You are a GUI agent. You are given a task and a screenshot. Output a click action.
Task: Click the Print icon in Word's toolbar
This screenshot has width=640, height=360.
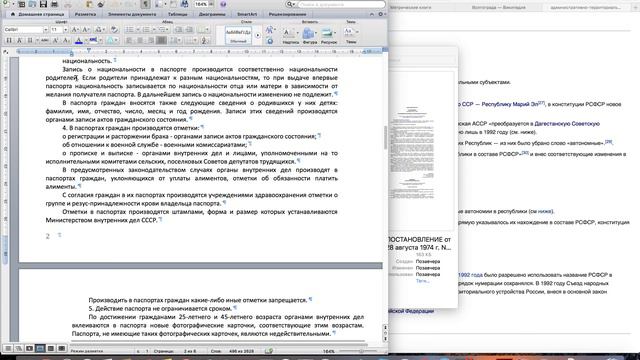click(54, 4)
